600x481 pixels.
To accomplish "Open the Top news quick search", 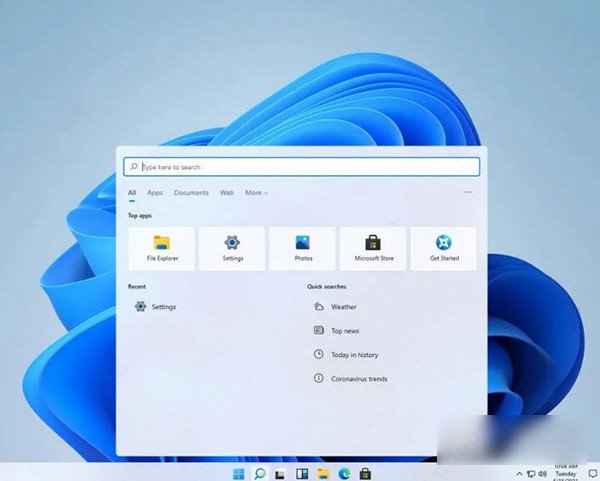I will [x=344, y=331].
